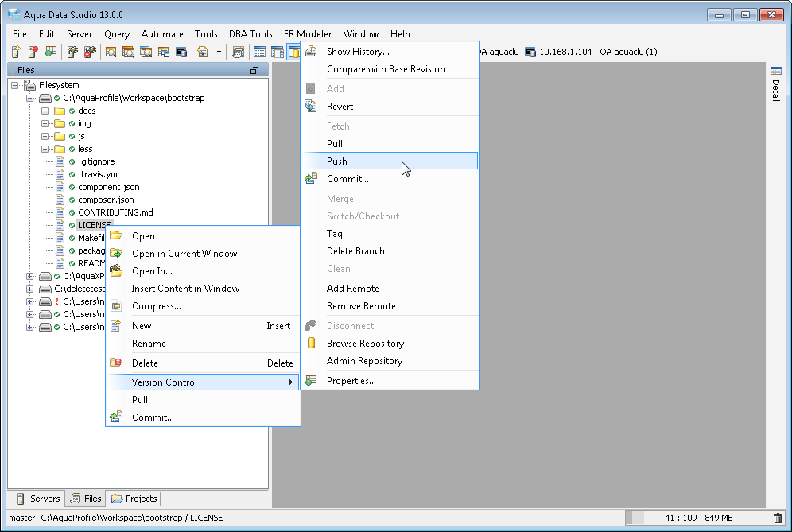Open the Detail side panel
792x532 pixels.
click(x=776, y=83)
